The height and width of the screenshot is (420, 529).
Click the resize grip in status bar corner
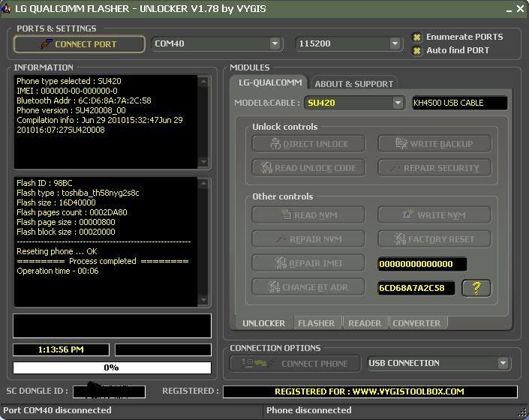pos(522,413)
